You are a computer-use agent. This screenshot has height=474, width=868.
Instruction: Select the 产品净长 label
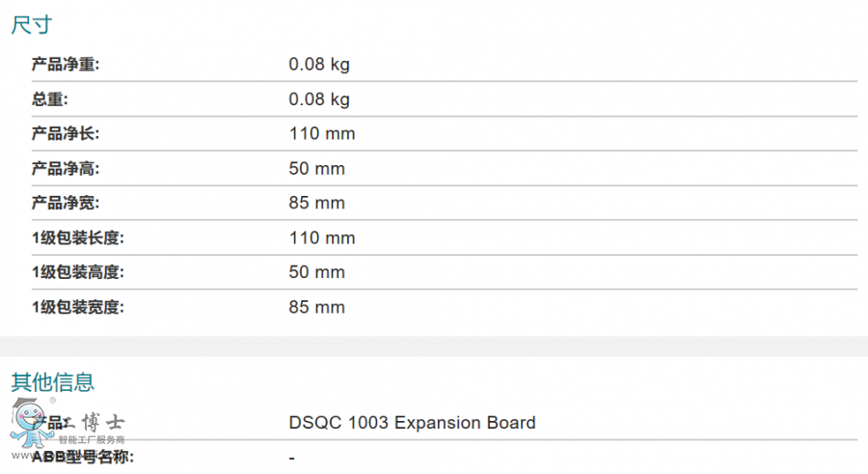[66, 134]
